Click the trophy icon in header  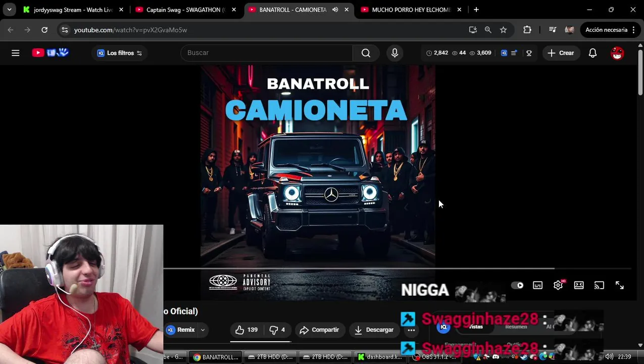[x=529, y=53]
